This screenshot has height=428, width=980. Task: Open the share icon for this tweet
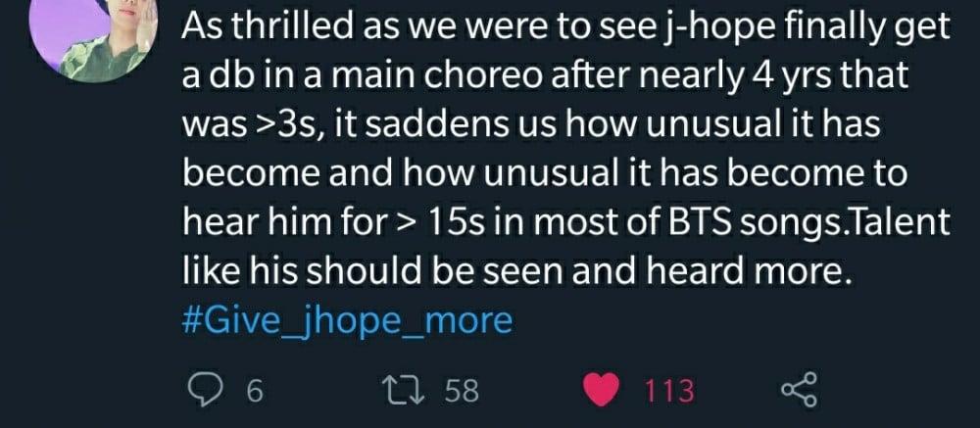800,390
